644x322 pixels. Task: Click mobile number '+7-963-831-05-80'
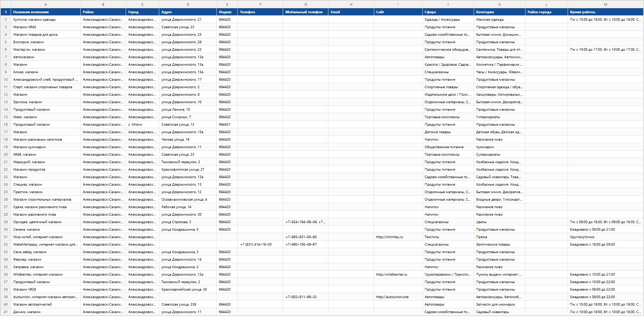[x=306, y=237]
